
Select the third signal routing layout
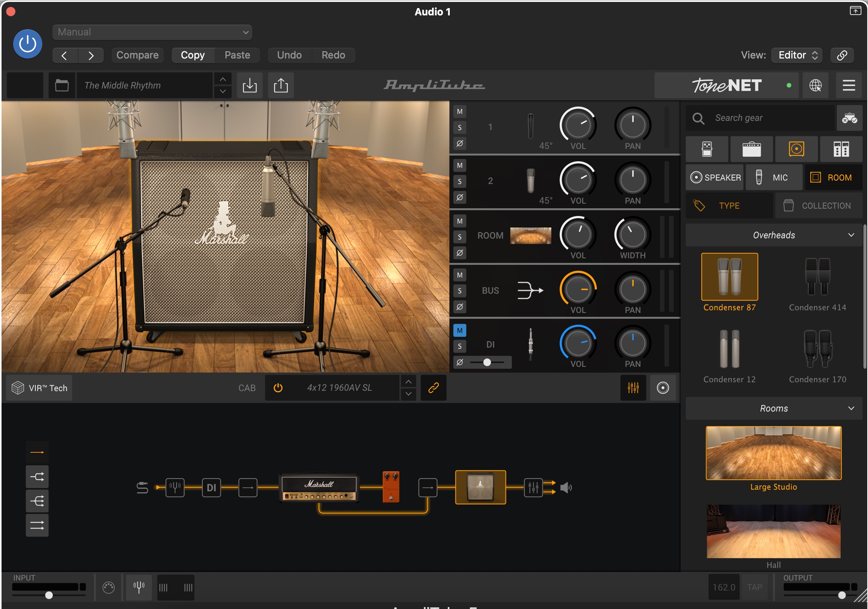click(x=37, y=501)
